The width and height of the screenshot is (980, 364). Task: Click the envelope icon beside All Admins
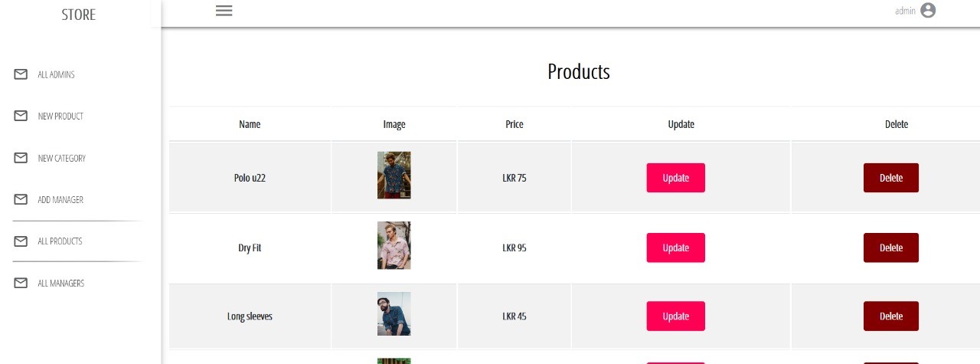point(21,74)
